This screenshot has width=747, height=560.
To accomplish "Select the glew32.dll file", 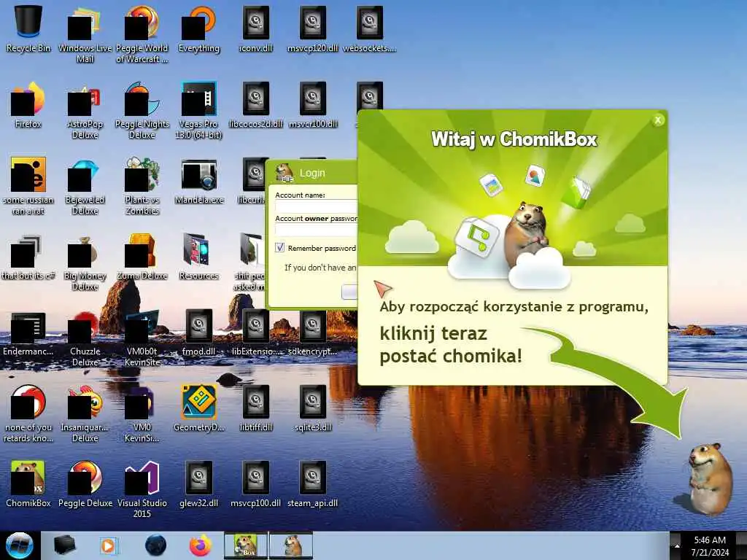I will pyautogui.click(x=198, y=484).
